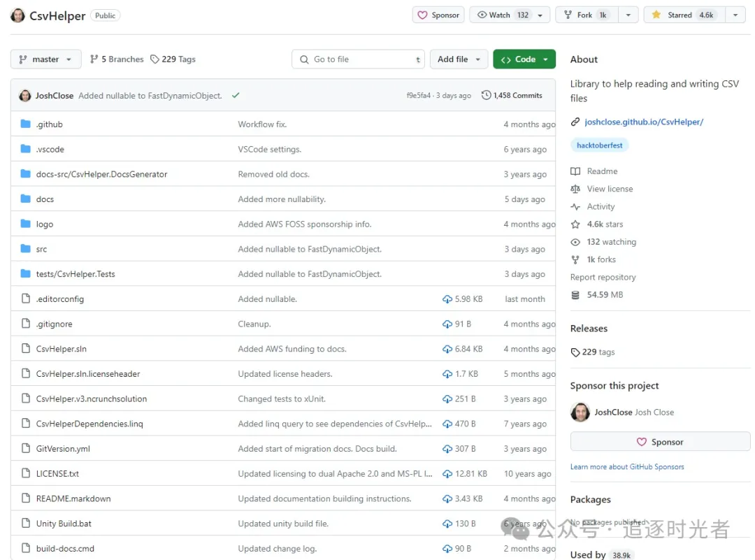
Task: Click the download icon next to .editorconfig size
Action: pos(447,299)
